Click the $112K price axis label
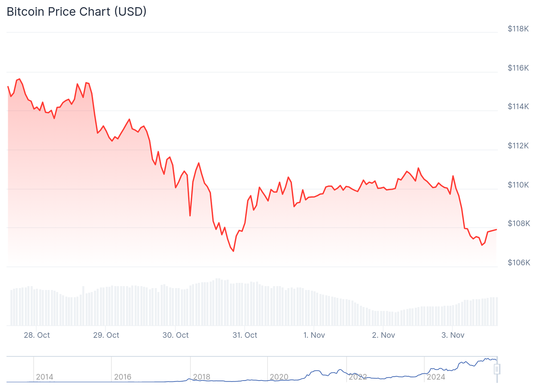This screenshot has width=537, height=392. coord(518,146)
